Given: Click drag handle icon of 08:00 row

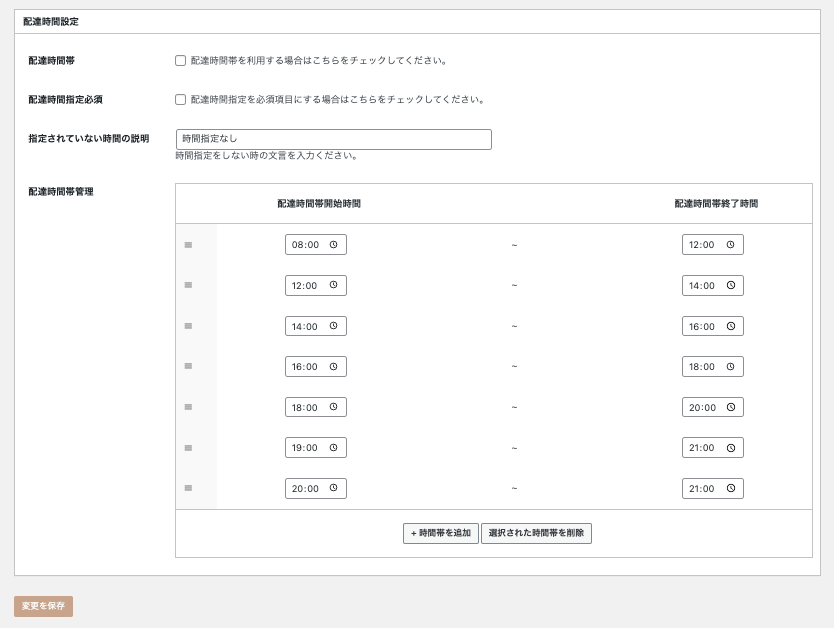Looking at the screenshot, I should coord(188,245).
